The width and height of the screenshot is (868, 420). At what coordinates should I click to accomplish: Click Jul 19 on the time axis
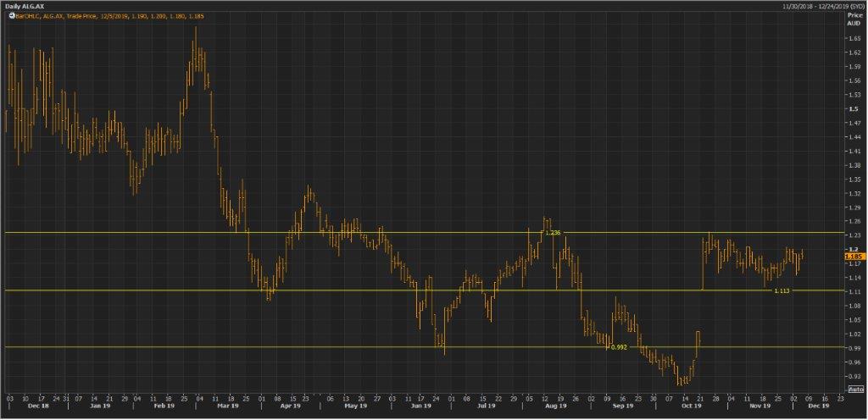point(485,406)
